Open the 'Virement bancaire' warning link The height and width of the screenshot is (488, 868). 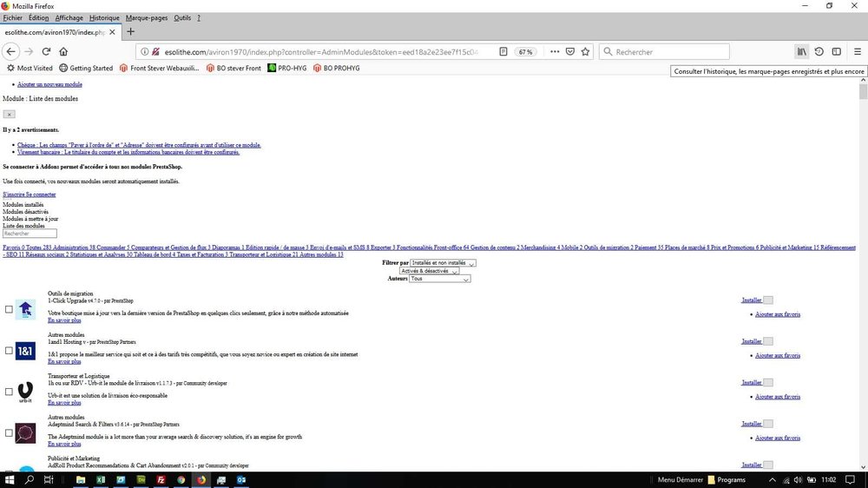click(128, 152)
